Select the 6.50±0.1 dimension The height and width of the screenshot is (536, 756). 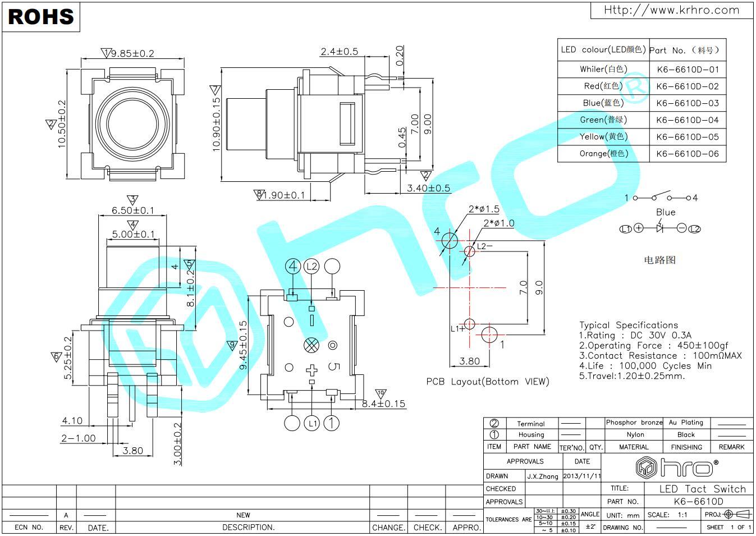132,210
